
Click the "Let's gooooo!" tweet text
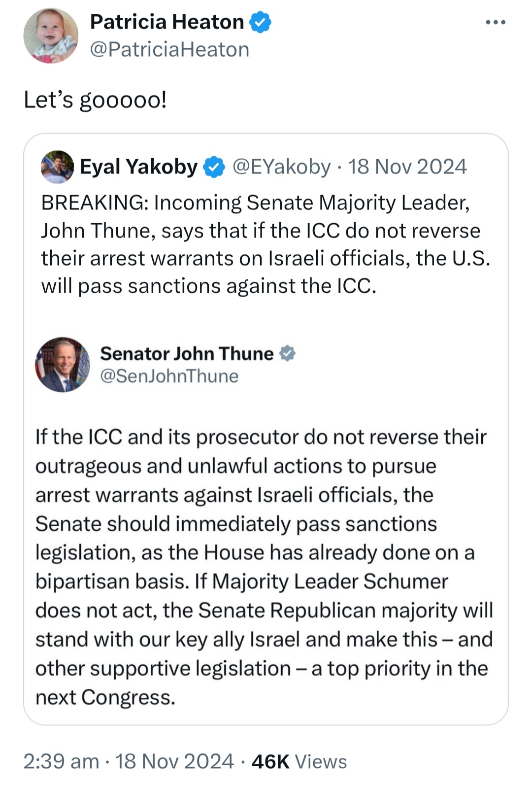95,100
